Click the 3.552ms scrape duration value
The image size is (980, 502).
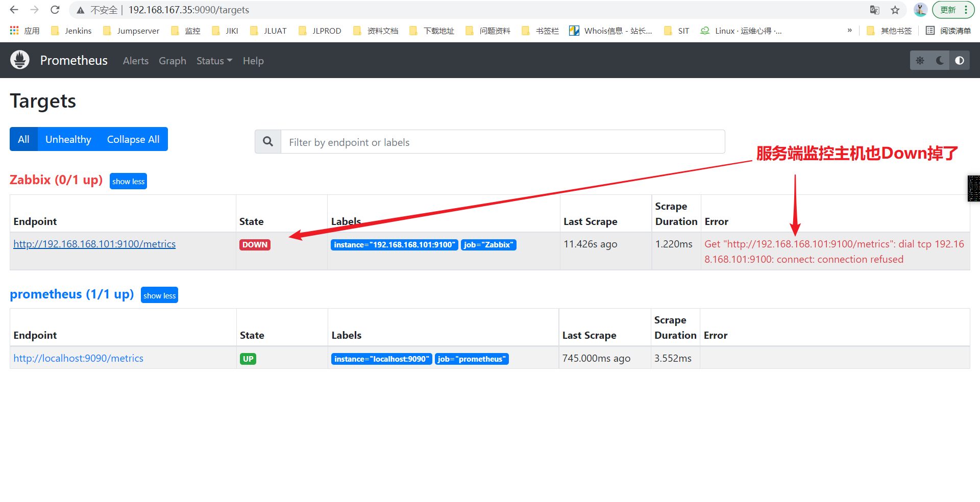[x=673, y=358]
